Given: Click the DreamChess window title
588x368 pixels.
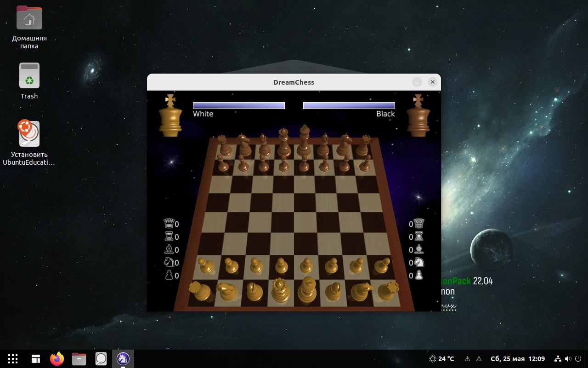Looking at the screenshot, I should pyautogui.click(x=294, y=82).
